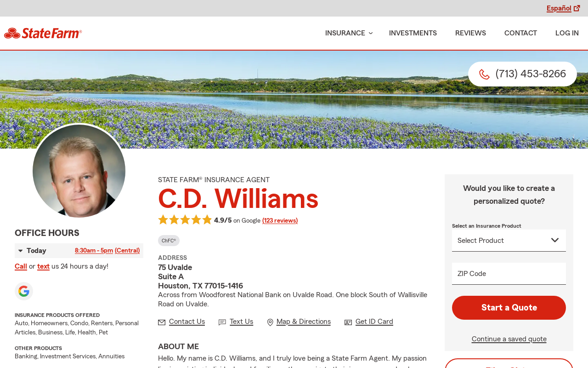The height and width of the screenshot is (368, 588).
Task: Click the Start a Quote button
Action: click(509, 308)
